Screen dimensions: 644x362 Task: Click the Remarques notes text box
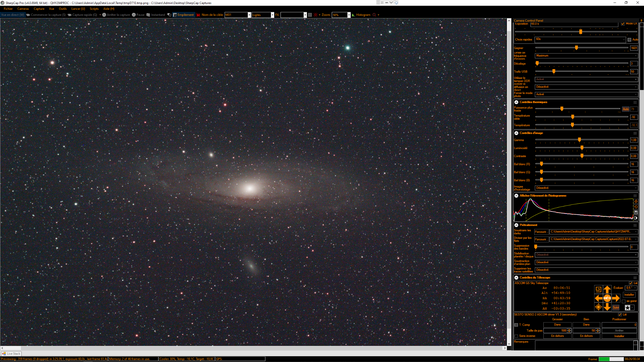[586, 345]
